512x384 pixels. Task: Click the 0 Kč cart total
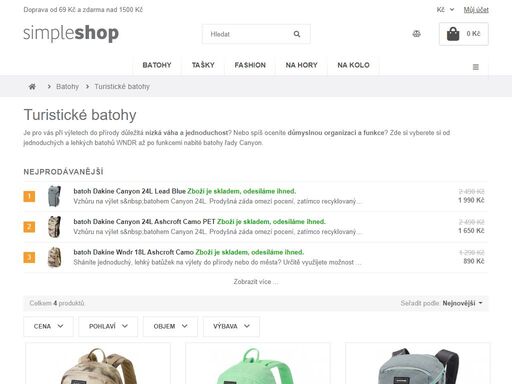[473, 34]
